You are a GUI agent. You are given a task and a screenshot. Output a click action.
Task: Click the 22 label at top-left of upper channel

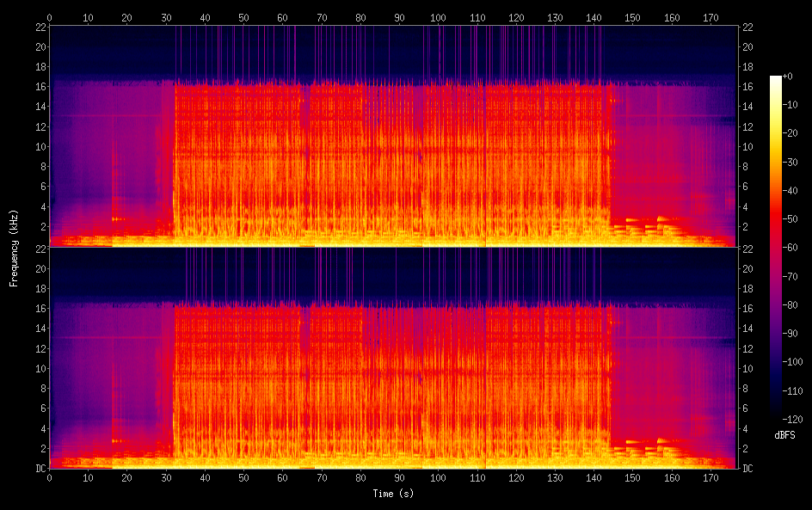(41, 27)
